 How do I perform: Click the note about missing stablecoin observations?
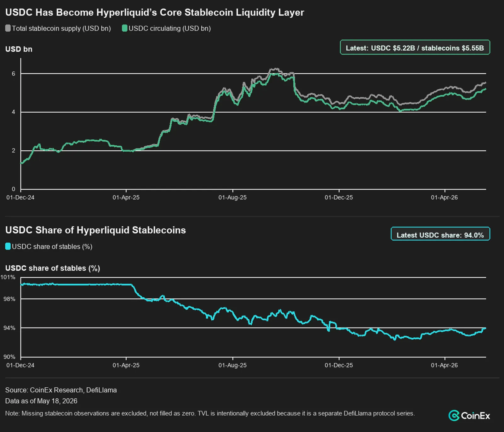[210, 413]
